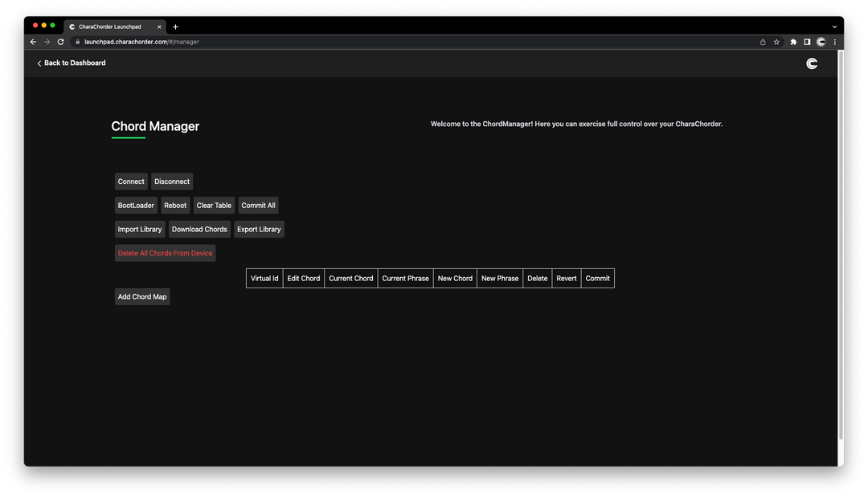
Task: Open the Chrome three-dot menu
Action: click(835, 42)
